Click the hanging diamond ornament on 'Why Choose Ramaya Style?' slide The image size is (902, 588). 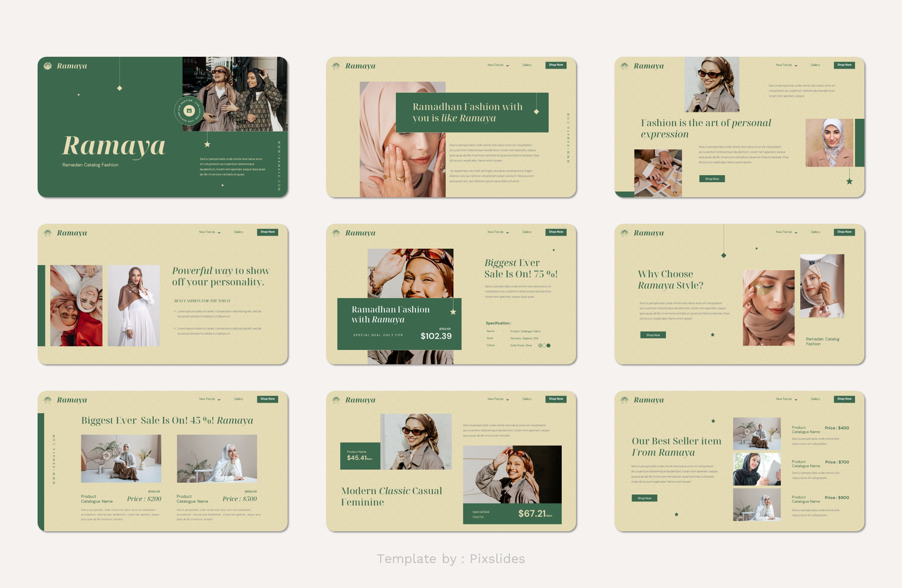723,256
